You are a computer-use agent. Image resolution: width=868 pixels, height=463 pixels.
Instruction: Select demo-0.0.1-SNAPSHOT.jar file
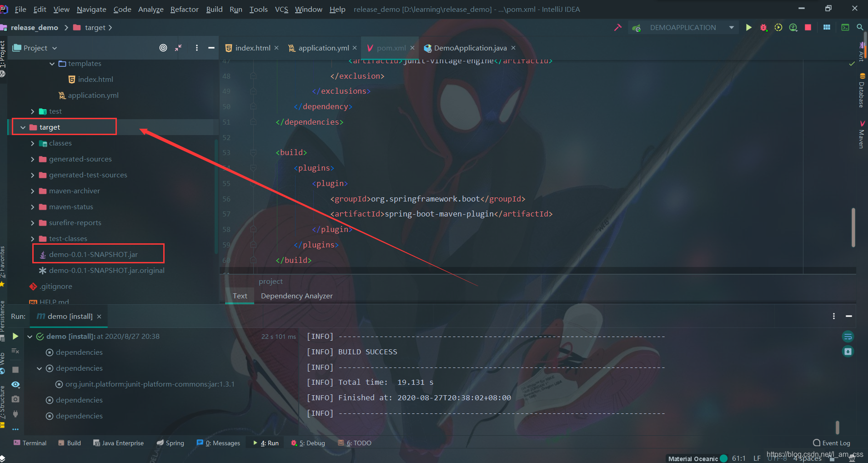(93, 254)
